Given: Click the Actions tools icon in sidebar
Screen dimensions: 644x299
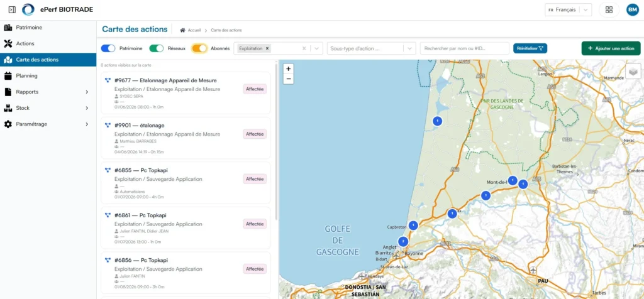Looking at the screenshot, I should tap(8, 43).
